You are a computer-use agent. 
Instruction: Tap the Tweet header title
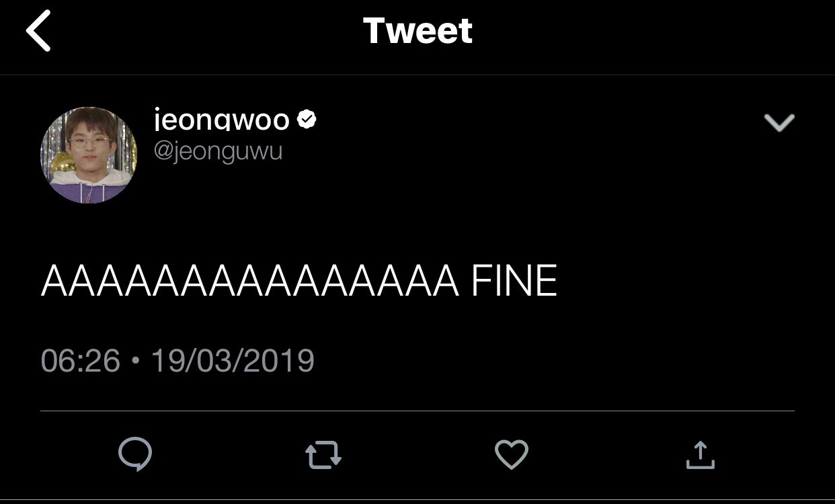[x=417, y=31]
